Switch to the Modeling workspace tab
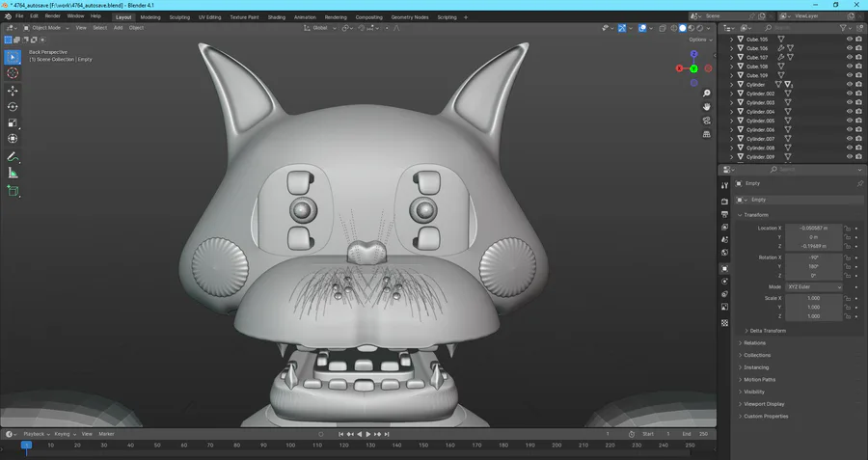This screenshot has width=868, height=460. pyautogui.click(x=150, y=17)
